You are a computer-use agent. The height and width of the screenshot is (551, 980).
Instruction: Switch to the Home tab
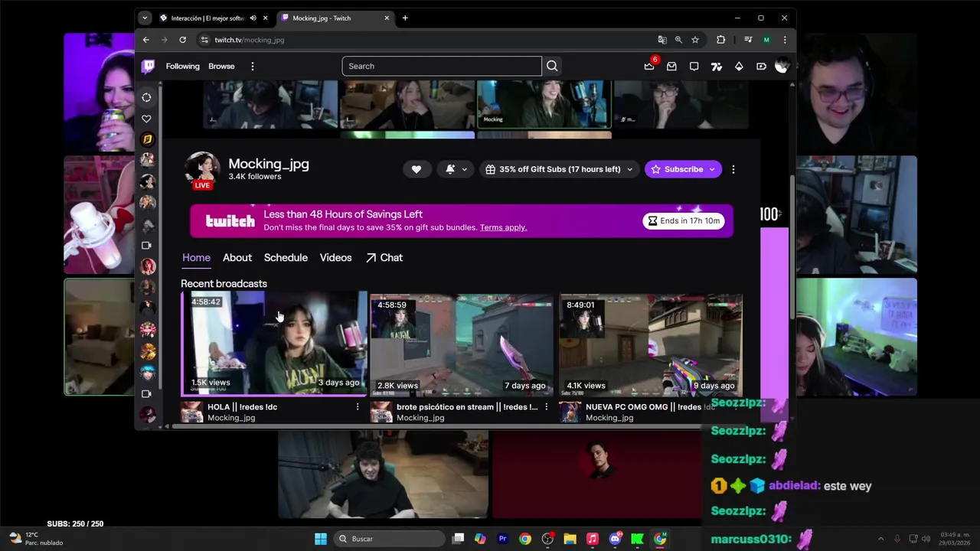click(x=196, y=258)
